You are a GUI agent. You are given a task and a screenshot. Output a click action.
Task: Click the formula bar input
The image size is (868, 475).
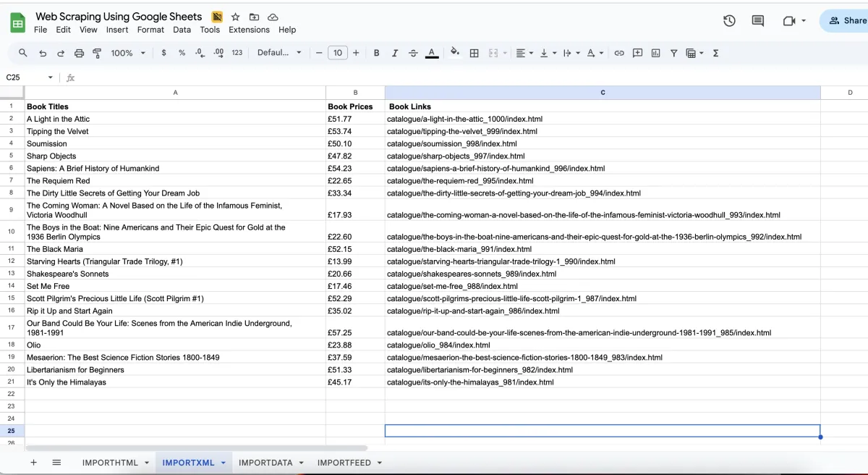[x=470, y=77]
